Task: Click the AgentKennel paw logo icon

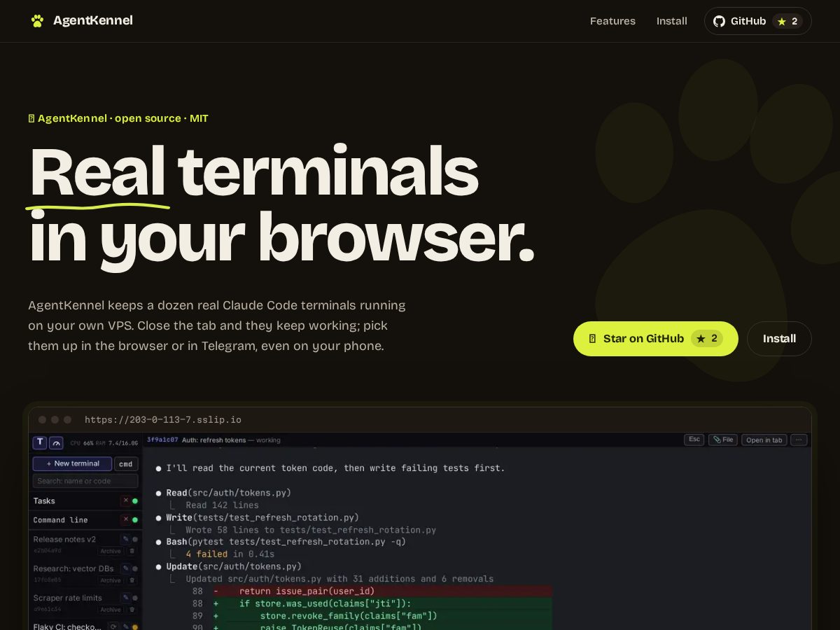Action: coord(37,21)
